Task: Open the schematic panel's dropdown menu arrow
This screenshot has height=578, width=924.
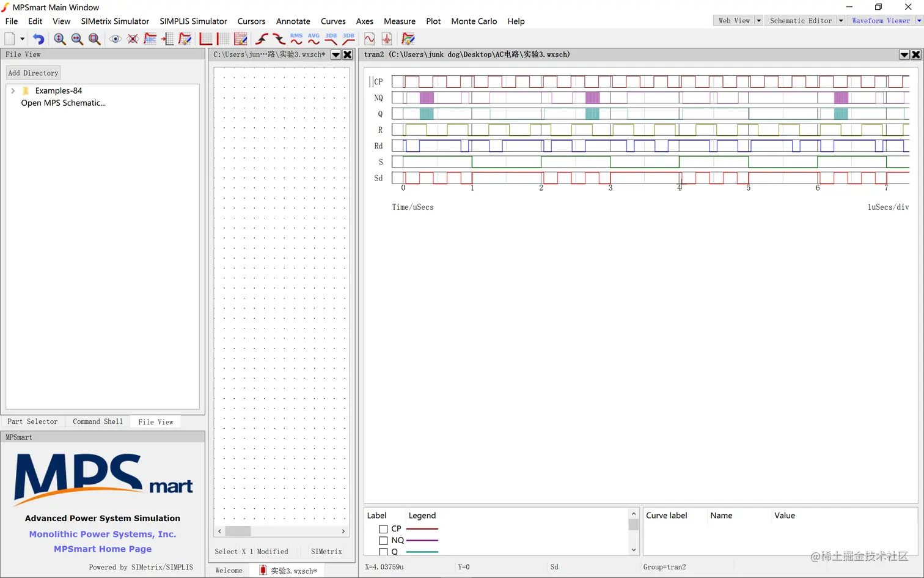Action: click(x=335, y=54)
